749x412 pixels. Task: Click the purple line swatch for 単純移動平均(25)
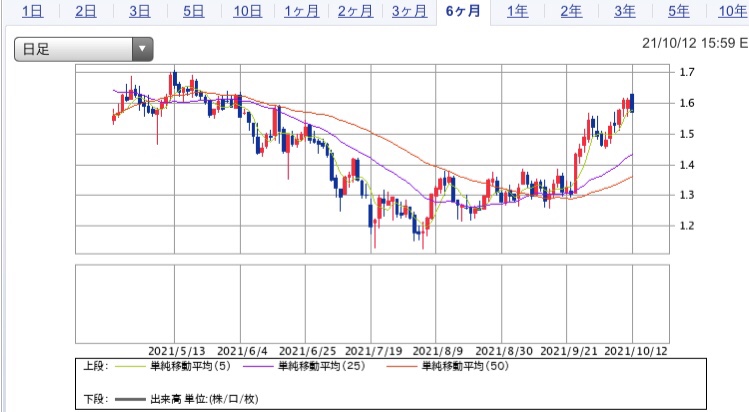tap(258, 367)
